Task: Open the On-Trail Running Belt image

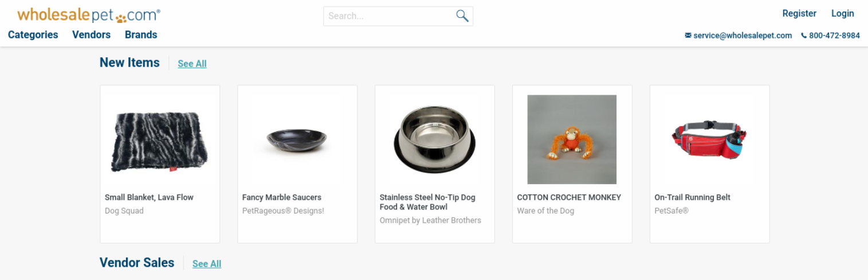Action: [709, 139]
